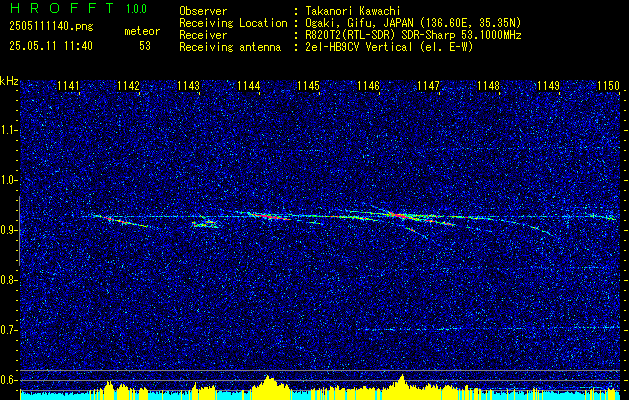The image size is (629, 400).
Task: Click time axis label 1143
Action: [189, 86]
